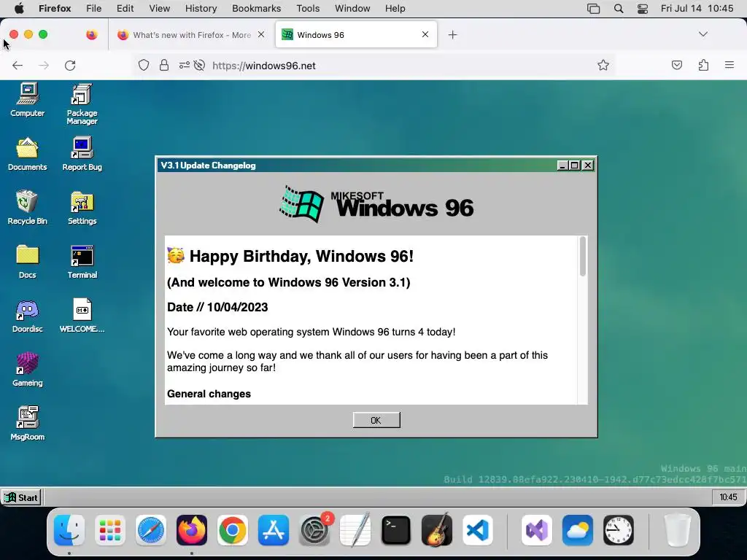
Task: Open Spotlight search in the menu bar
Action: pos(619,9)
